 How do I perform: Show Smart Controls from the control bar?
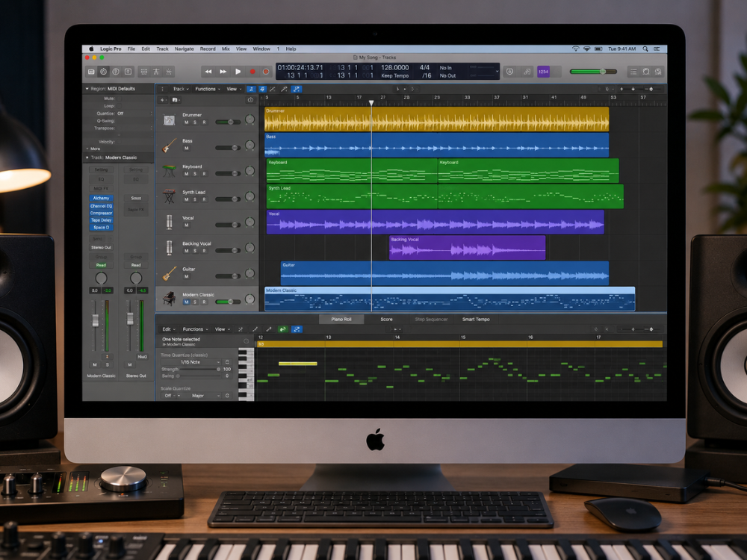point(144,72)
